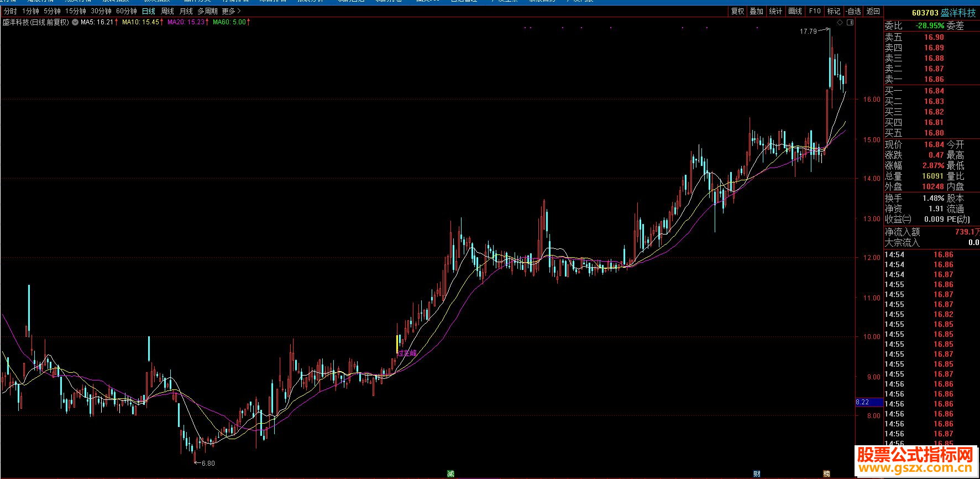The width and height of the screenshot is (980, 479).
Task: Select the 买三 16.82 bid row
Action: [x=932, y=112]
